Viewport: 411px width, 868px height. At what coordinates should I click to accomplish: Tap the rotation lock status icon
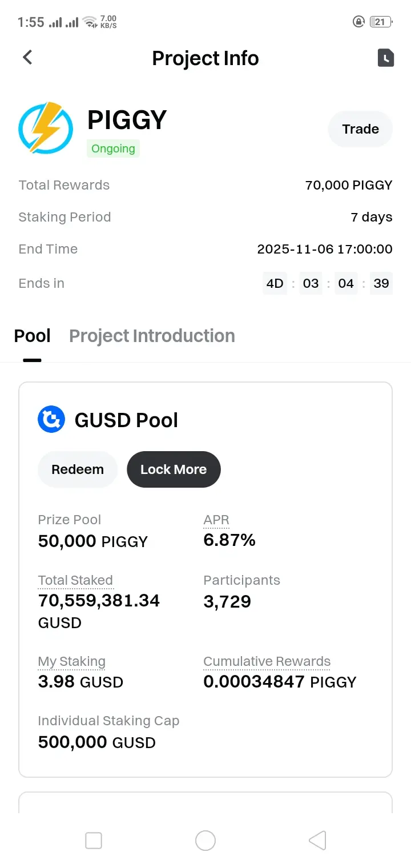359,22
